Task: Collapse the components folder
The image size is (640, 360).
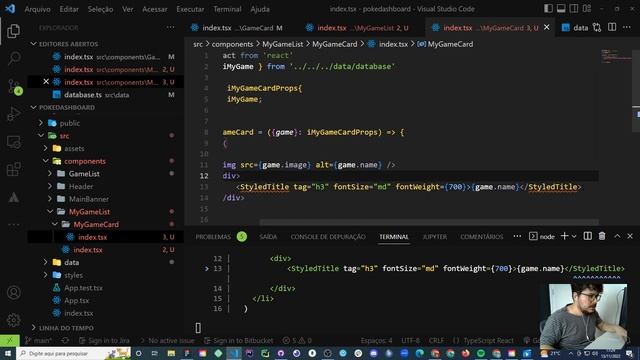Action: pyautogui.click(x=85, y=161)
